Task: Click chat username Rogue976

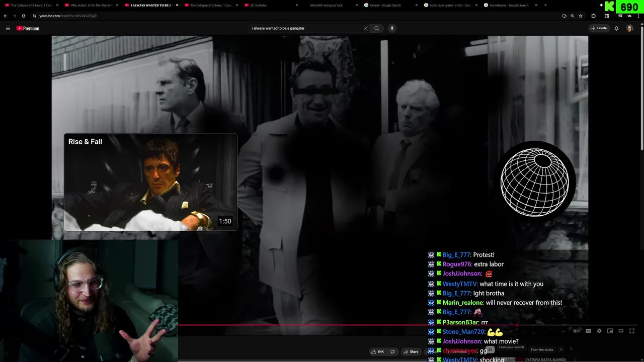Action: (x=457, y=264)
